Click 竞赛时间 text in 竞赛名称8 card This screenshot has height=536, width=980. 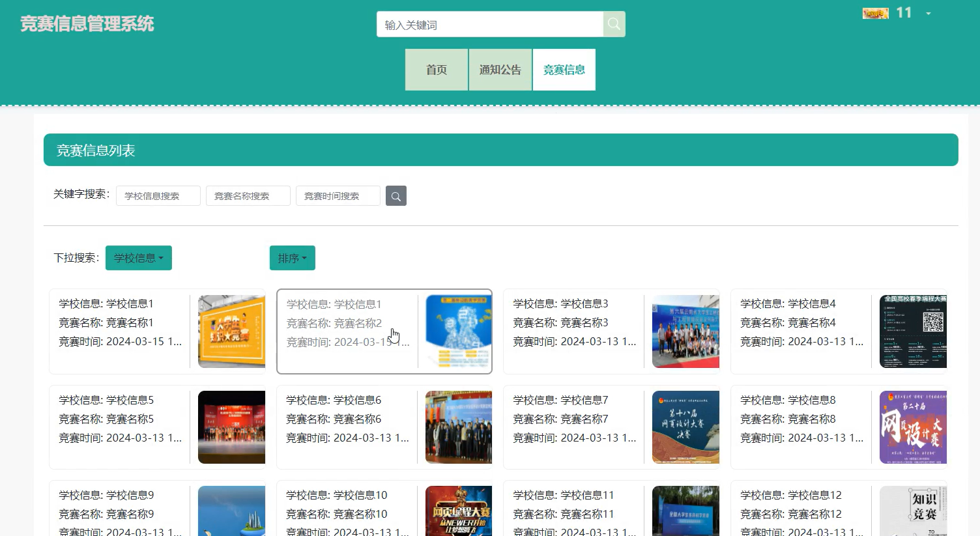pos(802,438)
